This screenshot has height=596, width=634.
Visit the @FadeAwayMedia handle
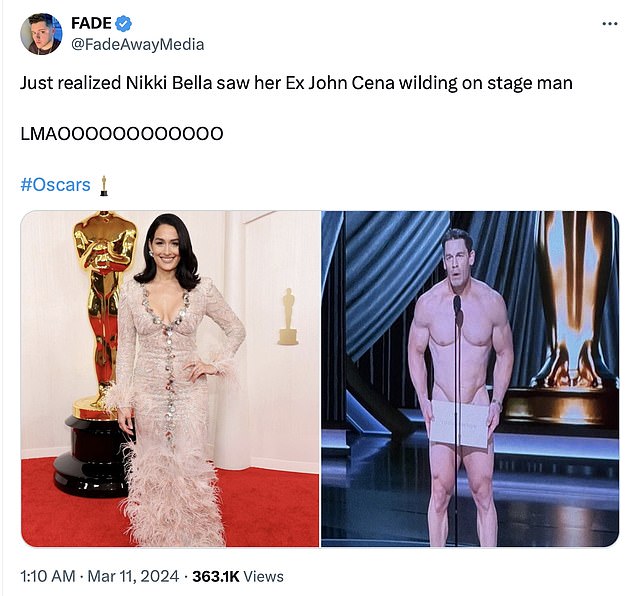click(137, 44)
